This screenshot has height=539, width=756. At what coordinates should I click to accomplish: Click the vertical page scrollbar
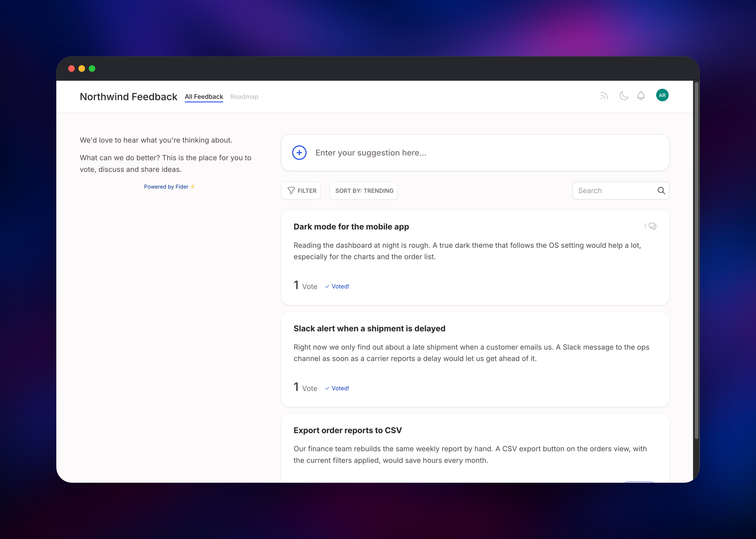[x=697, y=261]
